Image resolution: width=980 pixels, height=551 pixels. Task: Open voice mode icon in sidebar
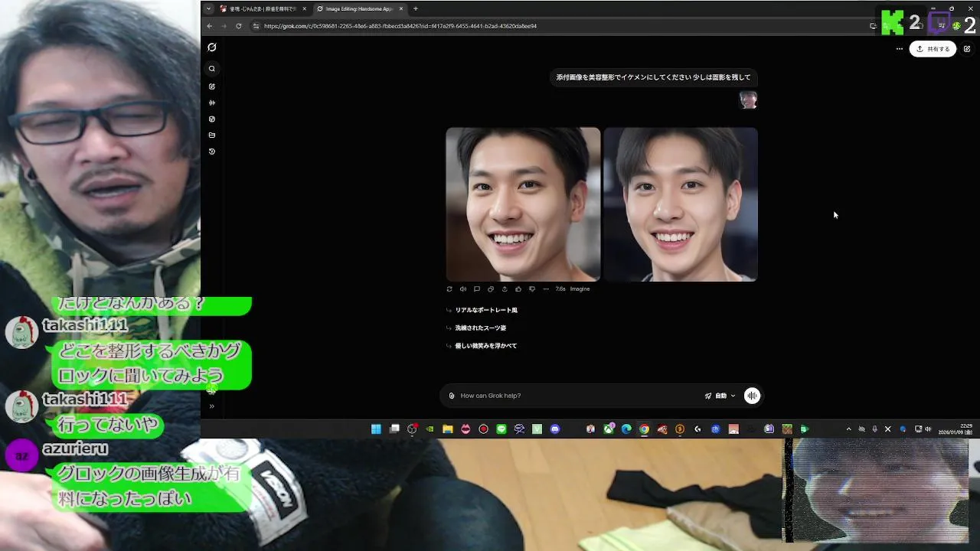click(212, 103)
